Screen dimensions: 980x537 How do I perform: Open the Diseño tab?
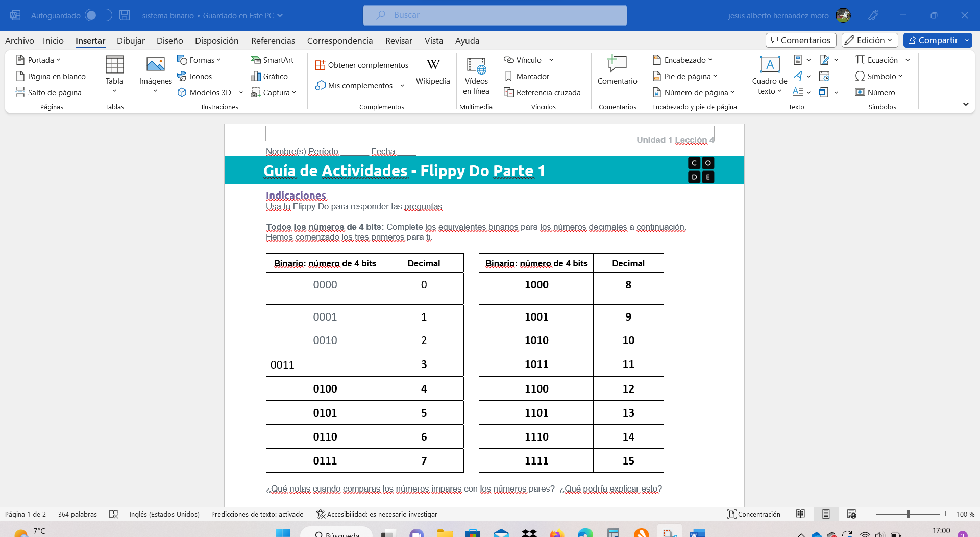[170, 41]
